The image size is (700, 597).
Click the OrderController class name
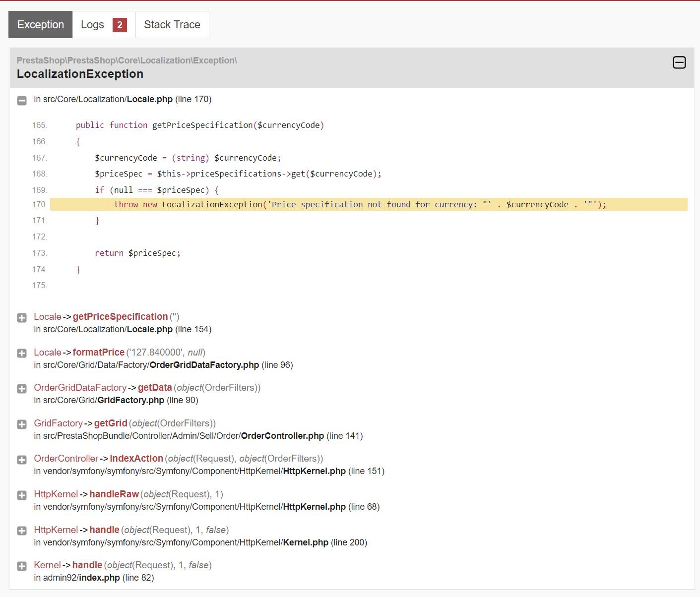[x=66, y=458]
